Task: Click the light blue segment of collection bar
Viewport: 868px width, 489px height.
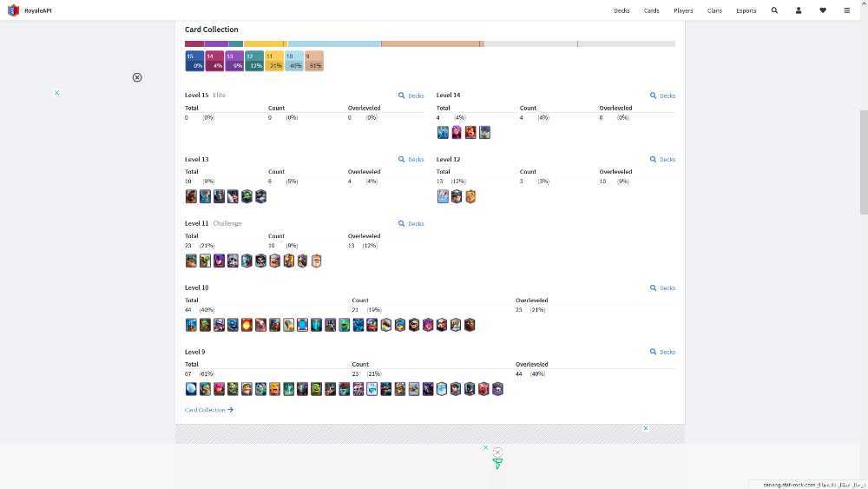Action: click(x=334, y=43)
